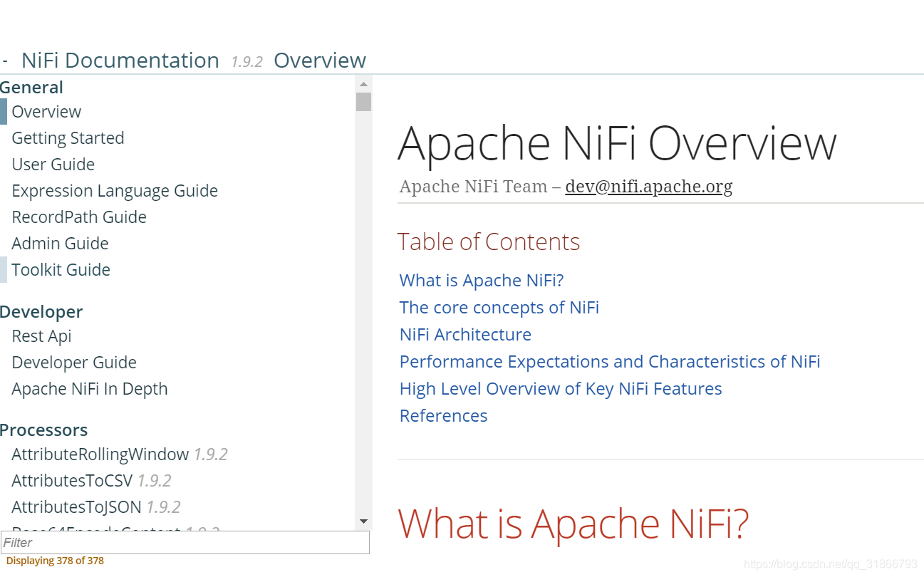924x577 pixels.
Task: Click the red What is Apache NiFi? heading
Action: (573, 523)
